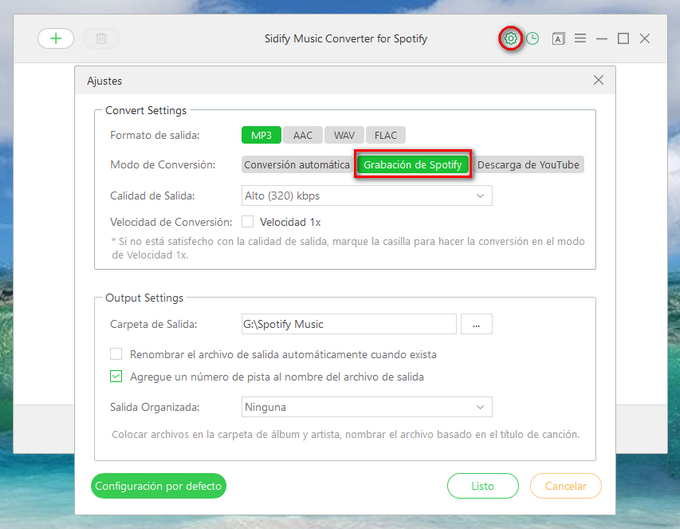The height and width of the screenshot is (529, 680).
Task: Close the Sidify main window
Action: click(645, 39)
